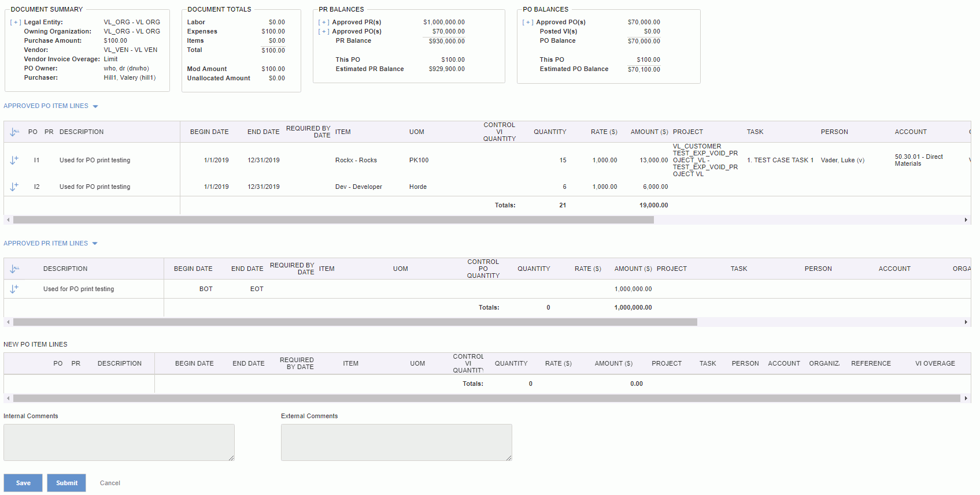The width and height of the screenshot is (980, 495).
Task: Click into the Internal Comments text area
Action: [119, 442]
